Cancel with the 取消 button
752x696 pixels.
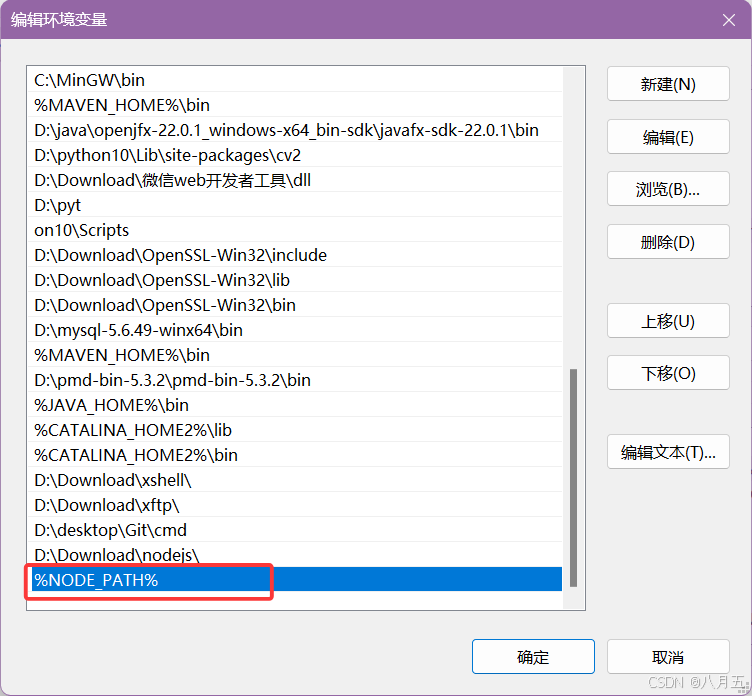click(668, 657)
